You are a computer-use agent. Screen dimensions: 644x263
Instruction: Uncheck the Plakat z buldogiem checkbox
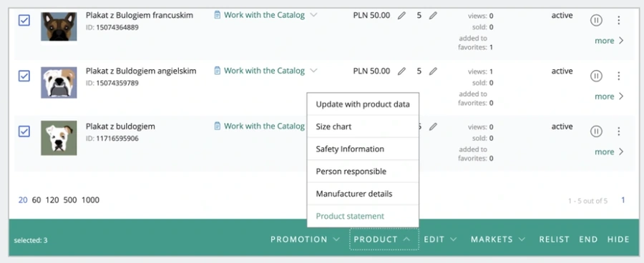pyautogui.click(x=24, y=131)
